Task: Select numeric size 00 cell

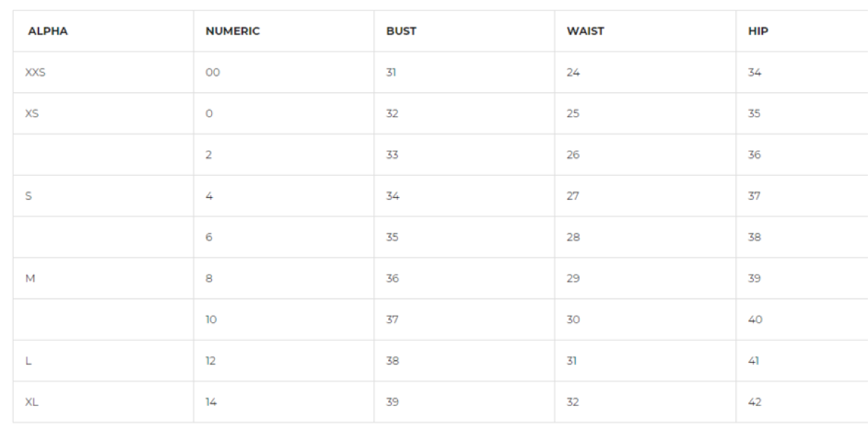Action: click(213, 72)
